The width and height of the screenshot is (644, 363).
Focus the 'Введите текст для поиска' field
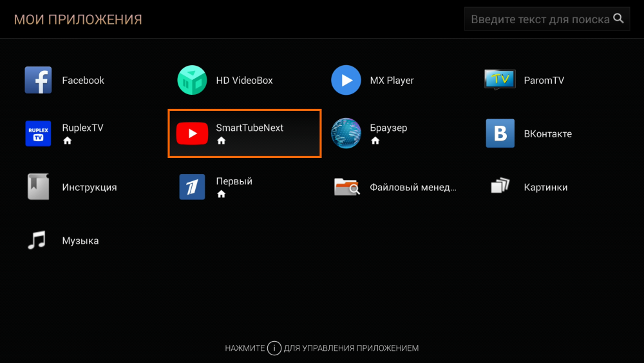540,19
